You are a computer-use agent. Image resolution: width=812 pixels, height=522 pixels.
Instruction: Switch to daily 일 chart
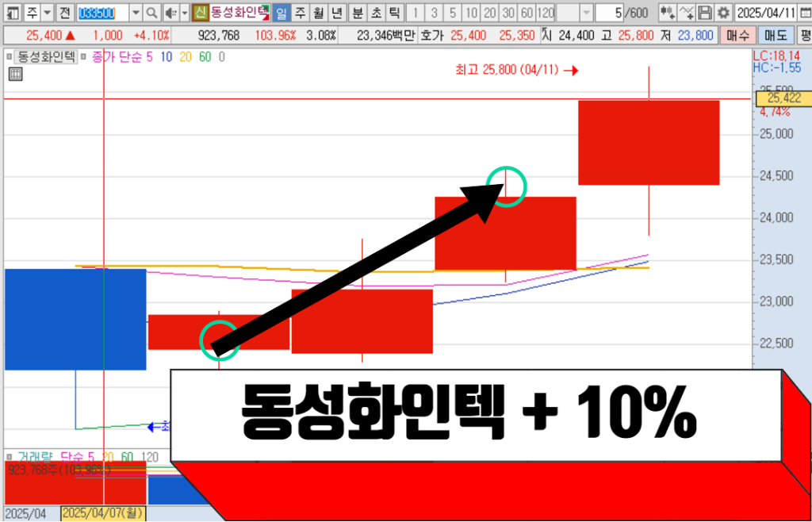[282, 13]
